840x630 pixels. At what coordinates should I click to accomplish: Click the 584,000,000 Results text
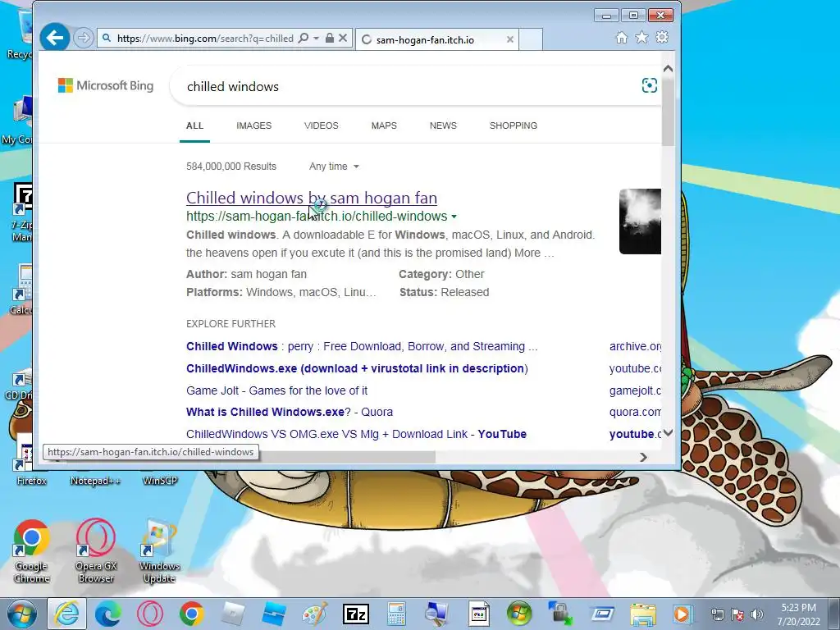click(x=231, y=167)
